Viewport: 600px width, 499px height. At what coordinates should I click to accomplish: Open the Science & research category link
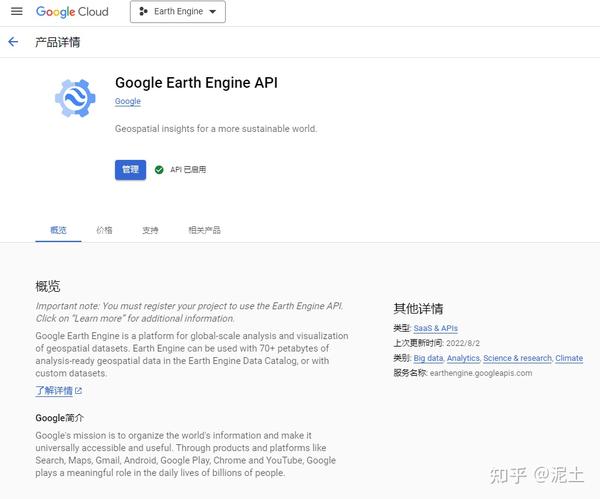pos(517,358)
